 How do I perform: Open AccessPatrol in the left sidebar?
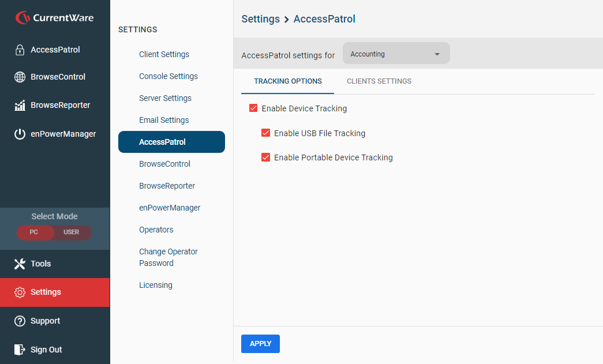(x=55, y=50)
